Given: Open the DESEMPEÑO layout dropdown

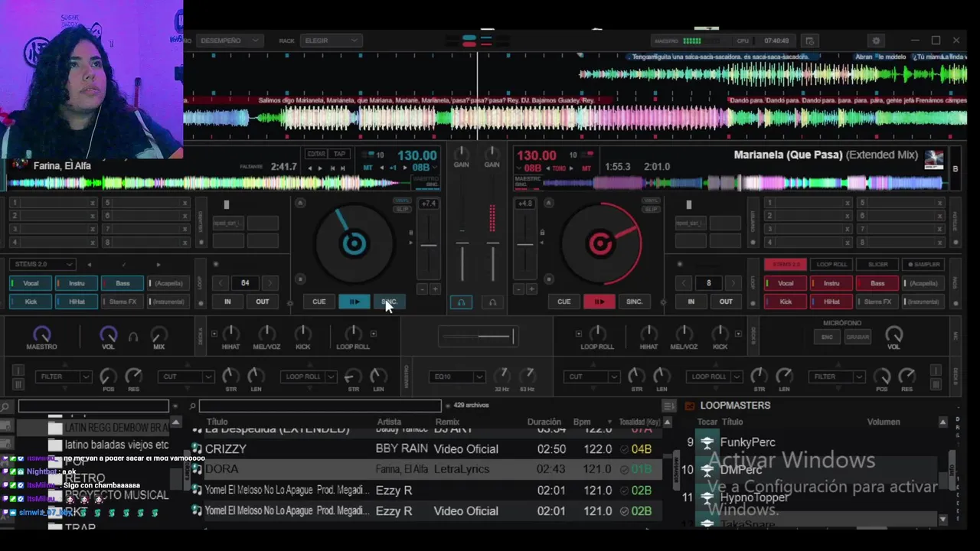Looking at the screenshot, I should (x=229, y=41).
